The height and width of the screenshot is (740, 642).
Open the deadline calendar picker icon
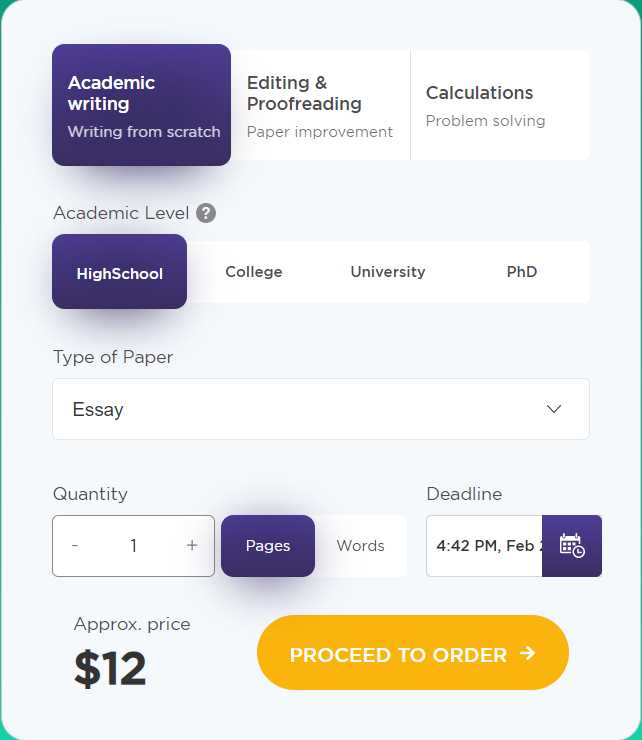pyautogui.click(x=572, y=546)
